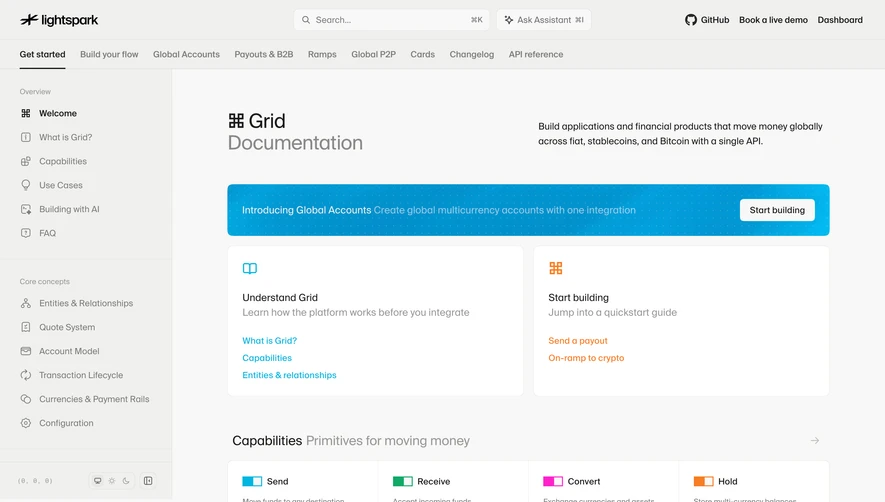
Task: Click the GitHub octocat icon
Action: [x=691, y=20]
